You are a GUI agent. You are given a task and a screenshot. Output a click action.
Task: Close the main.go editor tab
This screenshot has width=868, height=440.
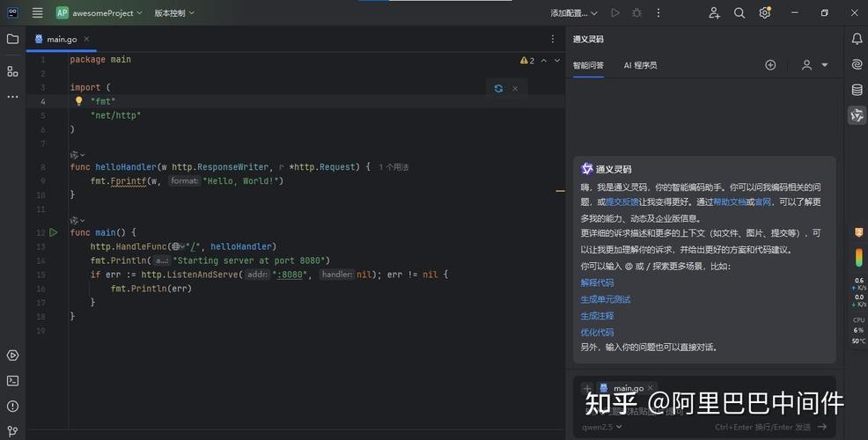tap(86, 39)
